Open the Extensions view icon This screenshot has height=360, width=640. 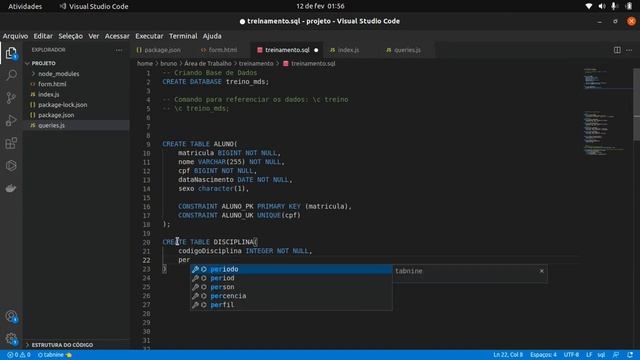coord(11,143)
